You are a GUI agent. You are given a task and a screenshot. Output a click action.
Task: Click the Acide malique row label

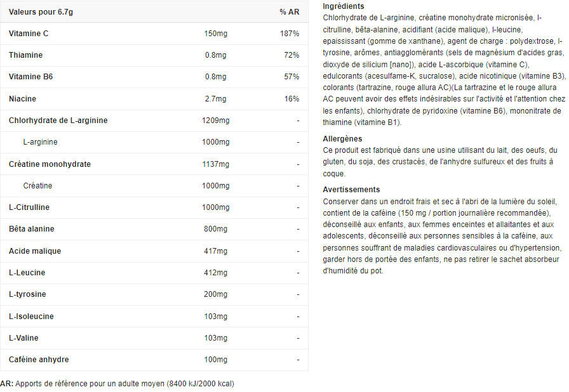point(35,251)
